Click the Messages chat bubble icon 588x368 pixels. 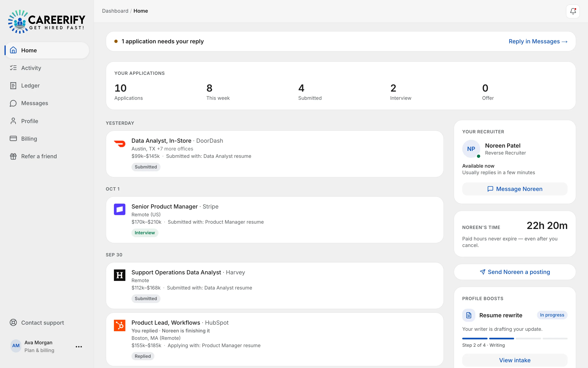point(13,103)
